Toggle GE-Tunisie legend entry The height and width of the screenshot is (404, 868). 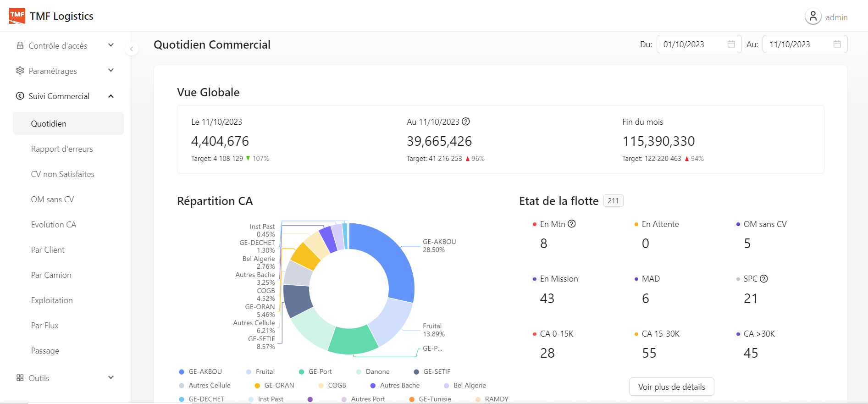coord(430,399)
